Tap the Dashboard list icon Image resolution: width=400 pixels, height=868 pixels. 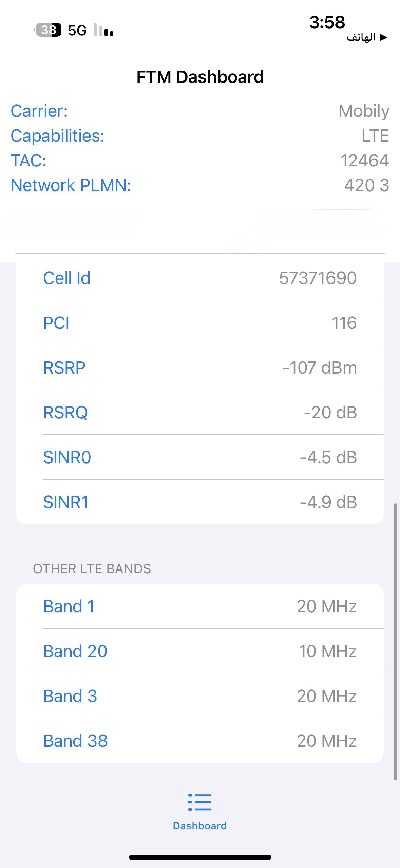coord(199,802)
